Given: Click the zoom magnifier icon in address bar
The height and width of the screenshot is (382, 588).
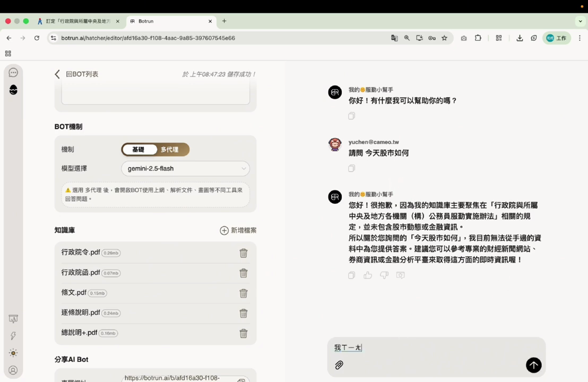Looking at the screenshot, I should coord(407,38).
